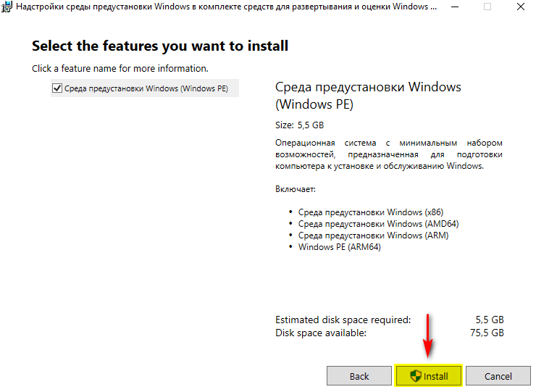This screenshot has width=536, height=392.
Task: Uncheck the Windows PE feature checkbox
Action: (x=57, y=88)
